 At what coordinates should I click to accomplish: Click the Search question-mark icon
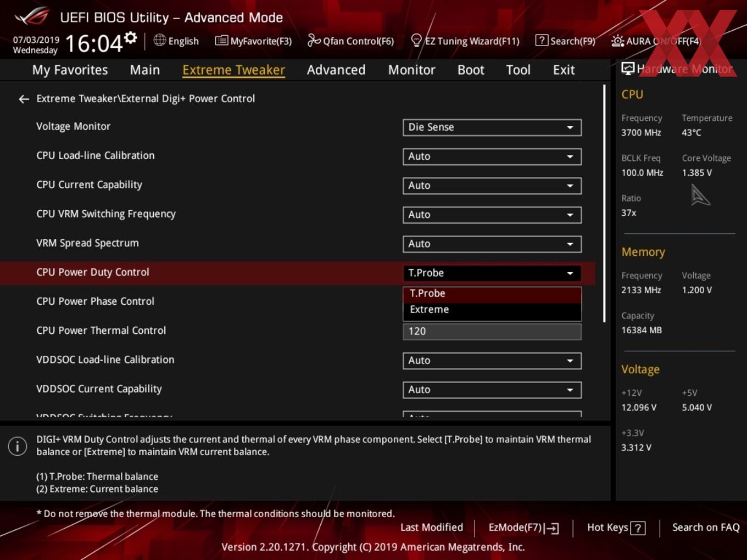(x=542, y=40)
